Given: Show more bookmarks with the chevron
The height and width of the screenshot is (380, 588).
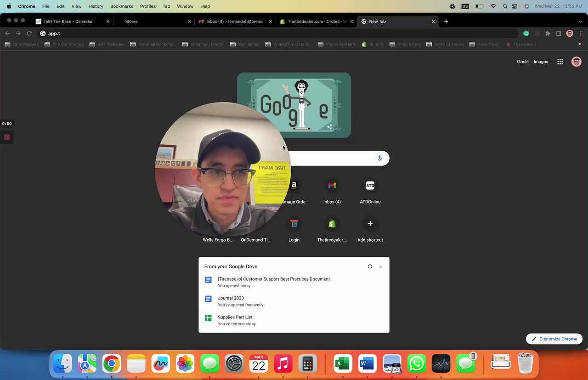Looking at the screenshot, I should pyautogui.click(x=580, y=44).
